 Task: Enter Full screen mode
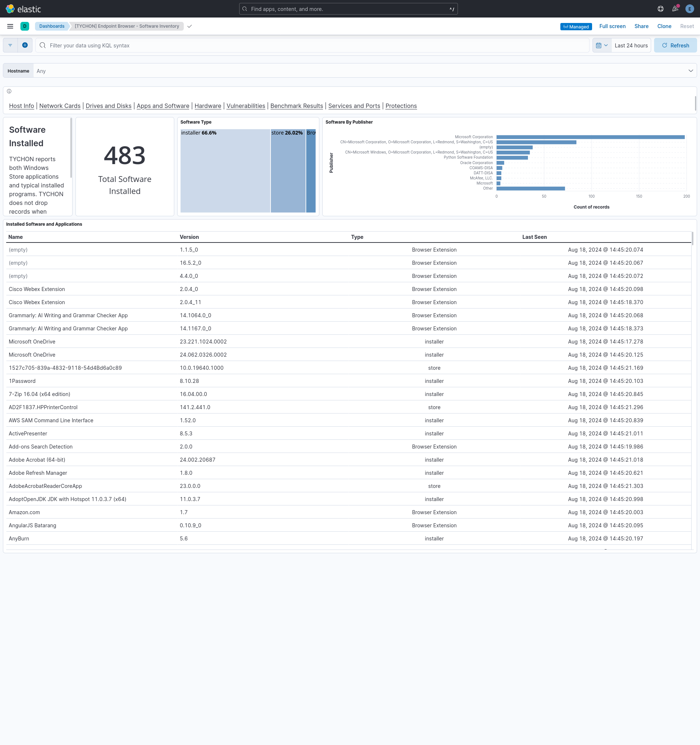(612, 26)
